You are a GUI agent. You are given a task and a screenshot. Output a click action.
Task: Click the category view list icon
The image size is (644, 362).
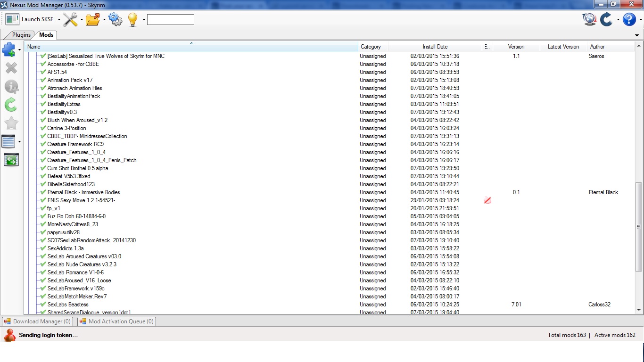tap(9, 141)
